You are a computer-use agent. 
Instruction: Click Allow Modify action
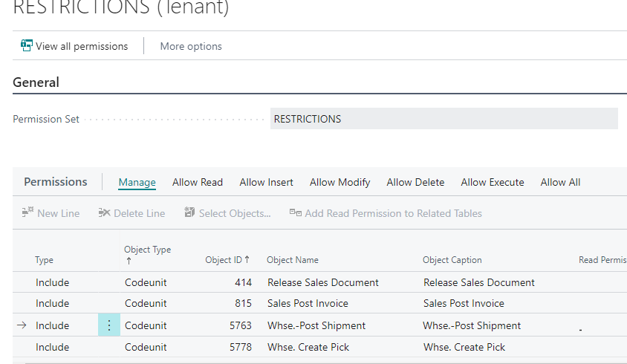(340, 182)
